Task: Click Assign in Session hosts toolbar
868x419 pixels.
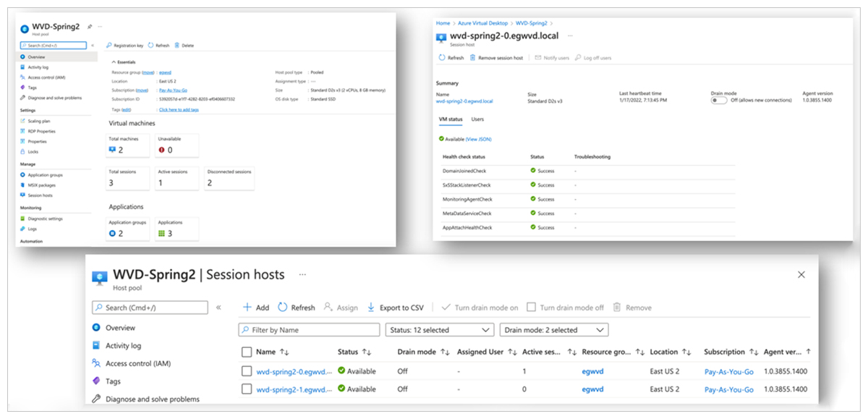Action: click(x=341, y=308)
